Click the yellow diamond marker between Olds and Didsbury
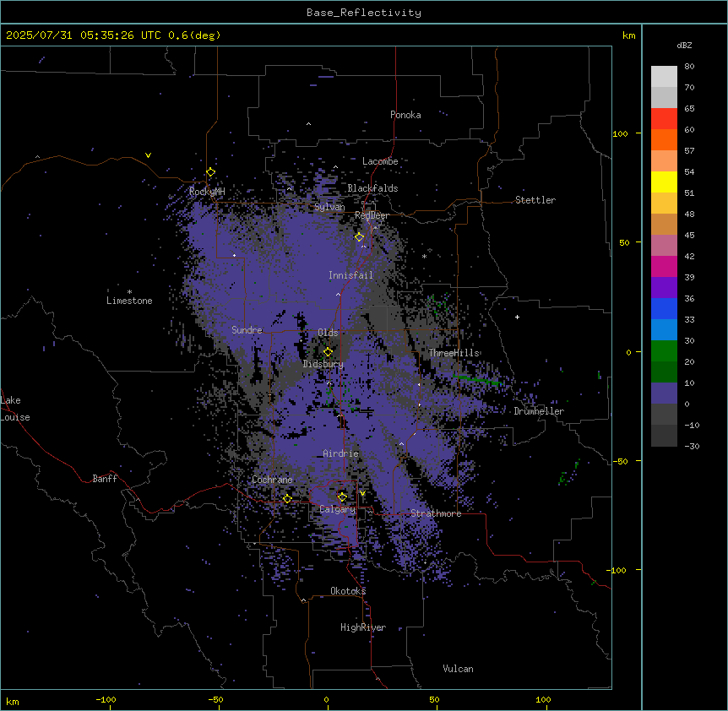The image size is (728, 711). pyautogui.click(x=329, y=352)
